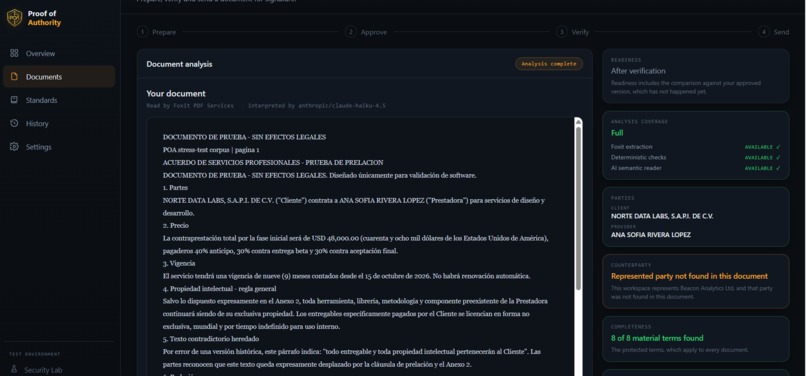The width and height of the screenshot is (806, 376).
Task: Open the Documents section
Action: (59, 77)
